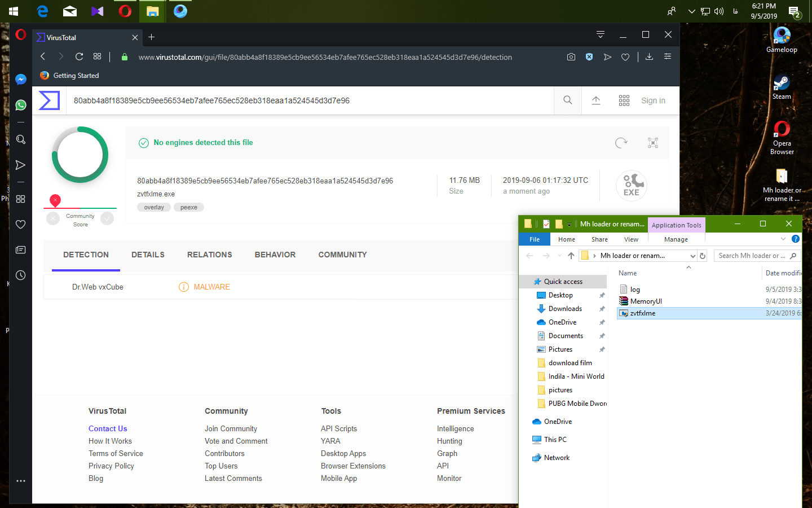
Task: Open the graph icon beside reanalyze
Action: (653, 143)
